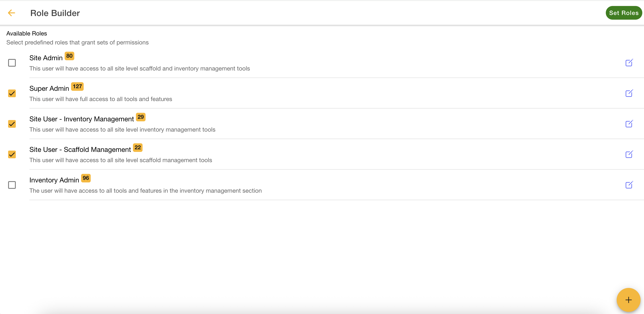Image resolution: width=644 pixels, height=314 pixels.
Task: Uncheck Site User - Scaffold Management checkbox
Action: [12, 154]
